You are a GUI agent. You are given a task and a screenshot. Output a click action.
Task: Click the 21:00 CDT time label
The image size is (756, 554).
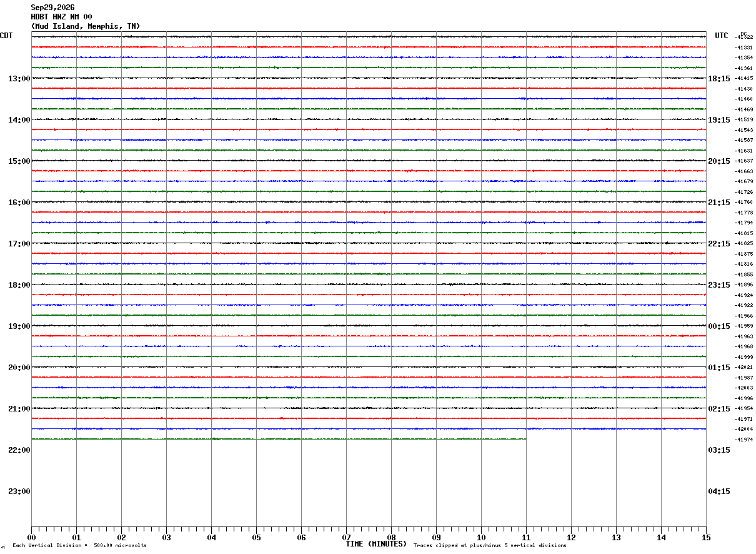pos(19,409)
